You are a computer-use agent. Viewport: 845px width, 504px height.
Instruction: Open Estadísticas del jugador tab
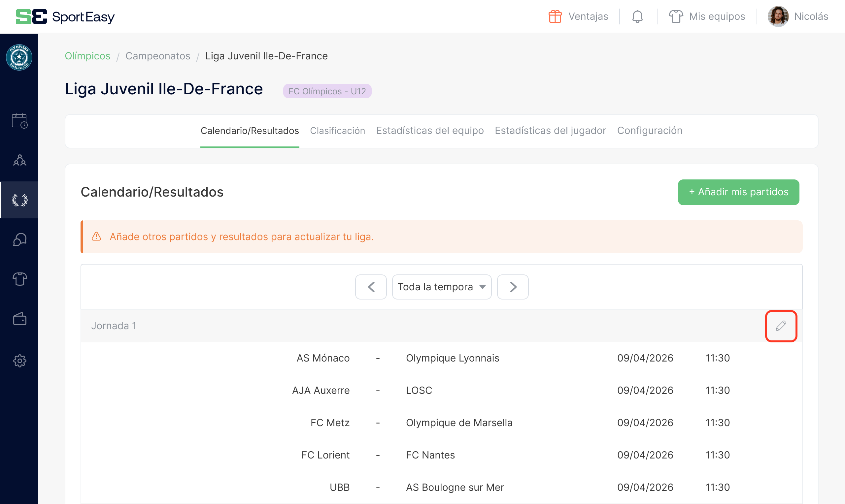551,131
